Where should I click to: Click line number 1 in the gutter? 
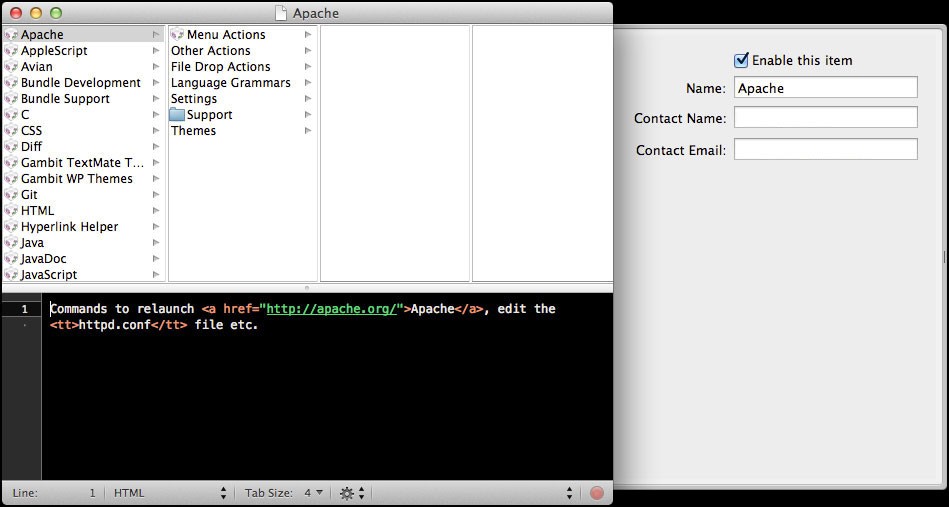point(25,309)
